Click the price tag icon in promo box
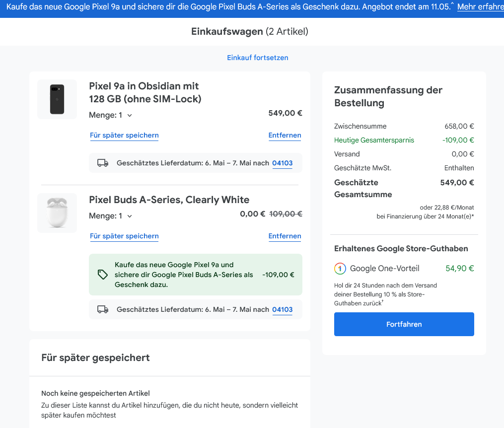This screenshot has width=504, height=428. pyautogui.click(x=103, y=275)
